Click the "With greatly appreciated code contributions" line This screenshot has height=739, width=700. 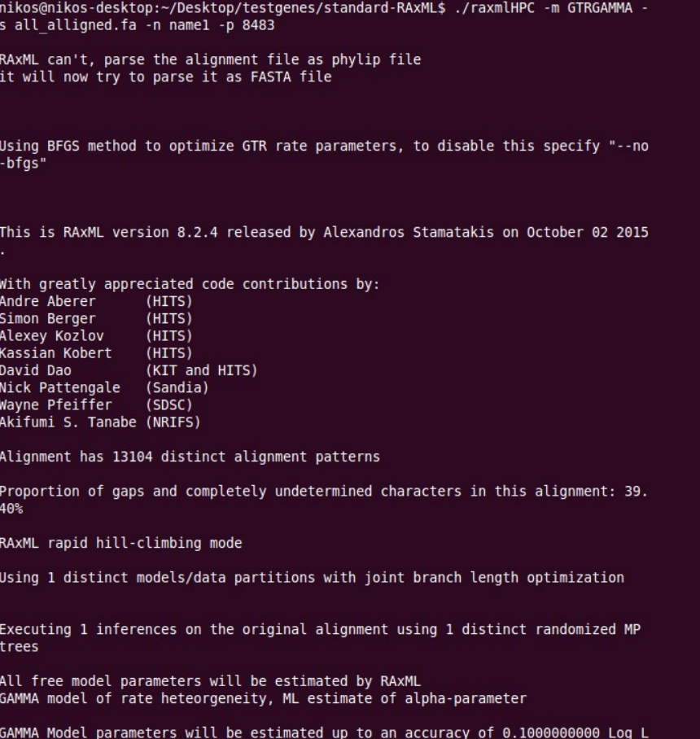click(189, 284)
